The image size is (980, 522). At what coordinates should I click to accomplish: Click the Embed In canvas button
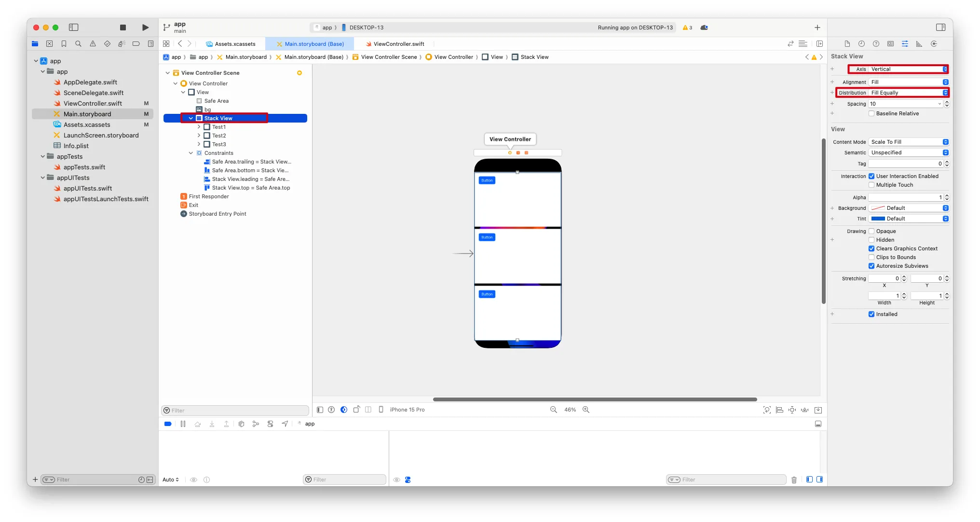pos(818,410)
